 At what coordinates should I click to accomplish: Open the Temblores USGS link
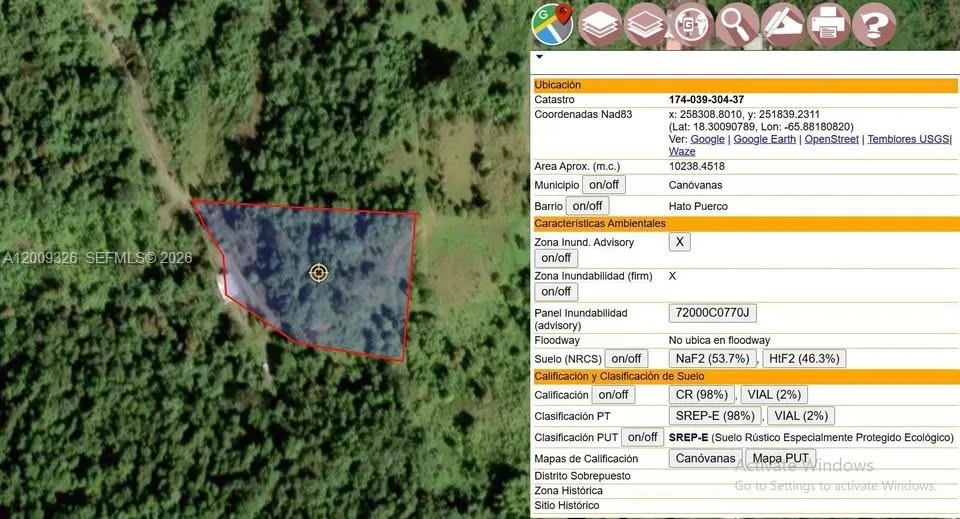[x=908, y=140]
